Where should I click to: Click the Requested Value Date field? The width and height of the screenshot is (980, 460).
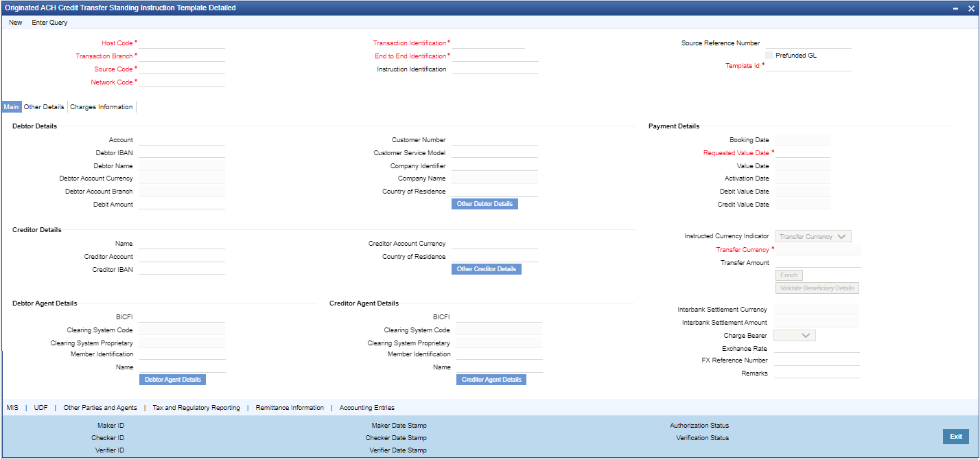click(x=803, y=152)
